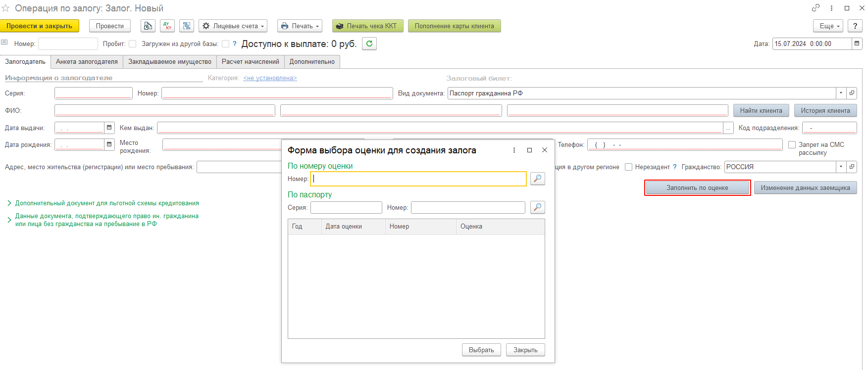The height and width of the screenshot is (370, 868).
Task: Focus passport Серия field in dialog
Action: click(346, 207)
